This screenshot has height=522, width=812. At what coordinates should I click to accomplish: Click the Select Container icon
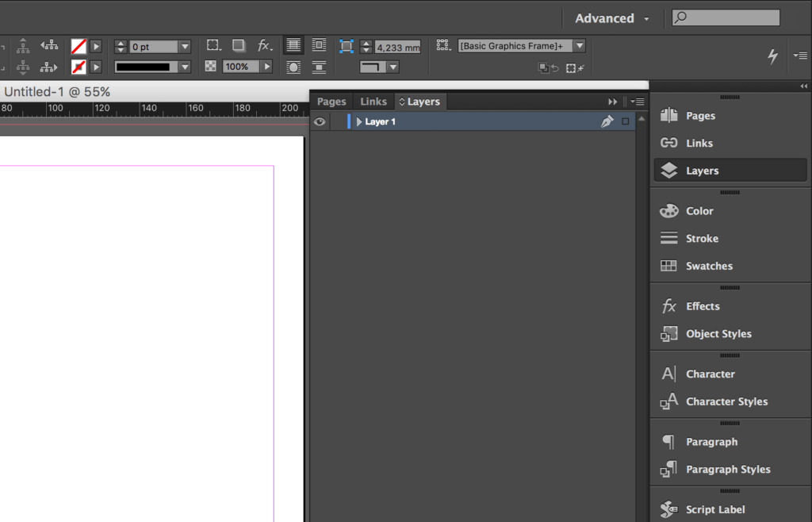click(x=23, y=46)
